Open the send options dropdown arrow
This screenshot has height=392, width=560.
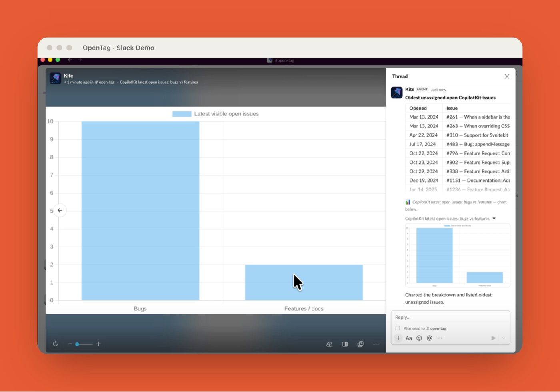[503, 338]
